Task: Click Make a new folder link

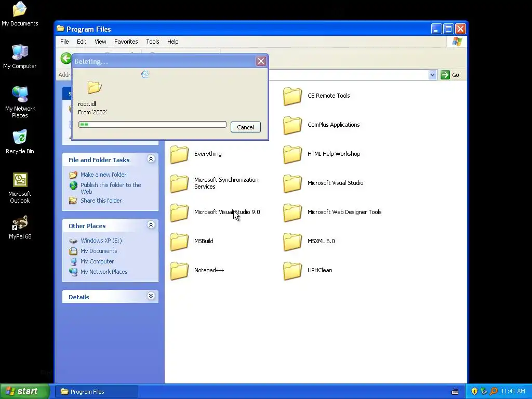Action: tap(103, 175)
